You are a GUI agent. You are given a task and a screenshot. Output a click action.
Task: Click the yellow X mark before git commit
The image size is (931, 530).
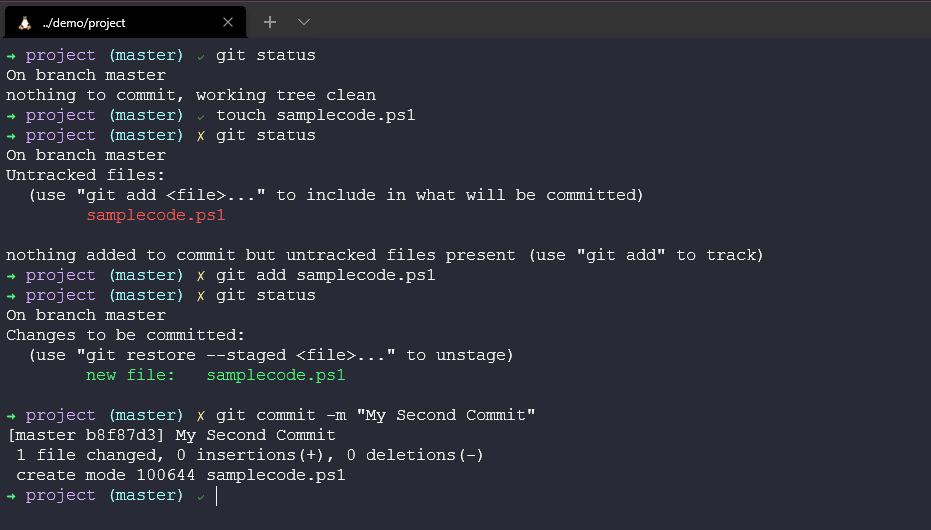pos(201,416)
